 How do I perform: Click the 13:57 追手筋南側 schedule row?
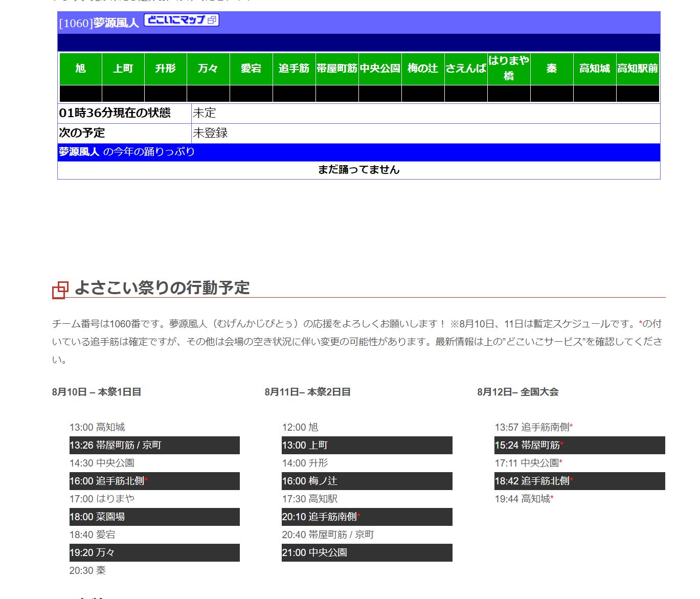tap(580, 427)
